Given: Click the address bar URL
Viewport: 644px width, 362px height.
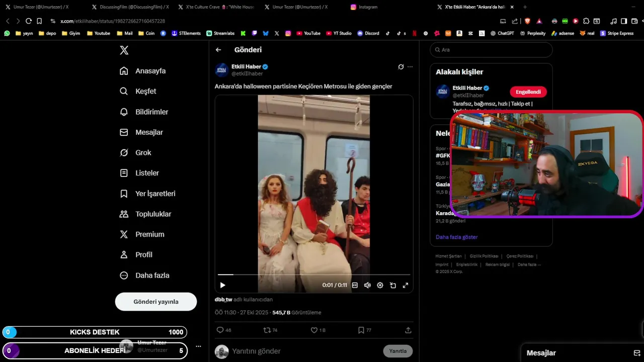Looking at the screenshot, I should [113, 21].
